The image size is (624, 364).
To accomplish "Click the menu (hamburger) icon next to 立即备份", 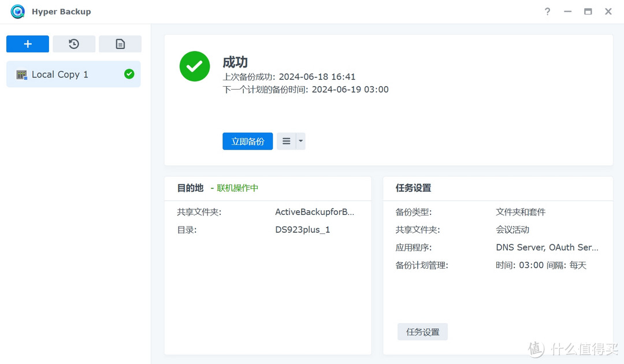I will coord(286,140).
